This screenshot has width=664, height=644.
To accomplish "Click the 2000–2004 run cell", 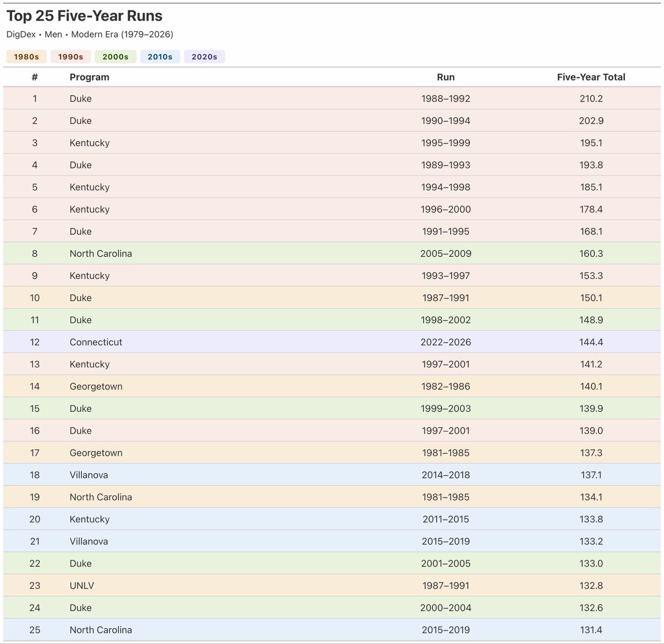I will pos(445,607).
